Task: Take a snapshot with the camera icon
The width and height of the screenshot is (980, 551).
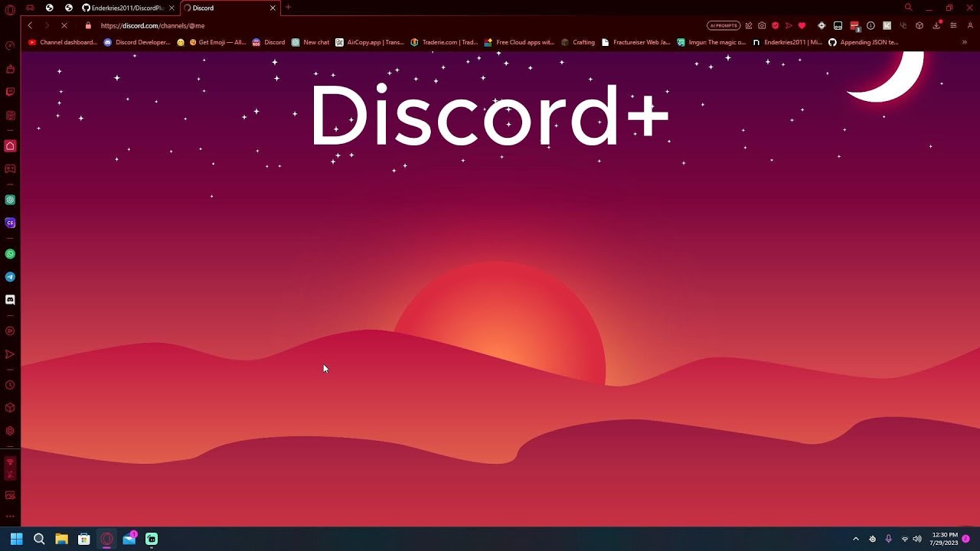Action: (762, 25)
